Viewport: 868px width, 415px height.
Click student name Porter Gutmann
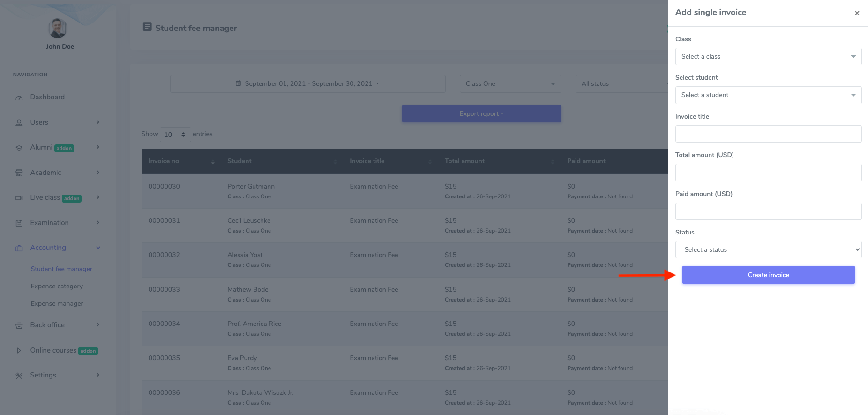(x=251, y=187)
